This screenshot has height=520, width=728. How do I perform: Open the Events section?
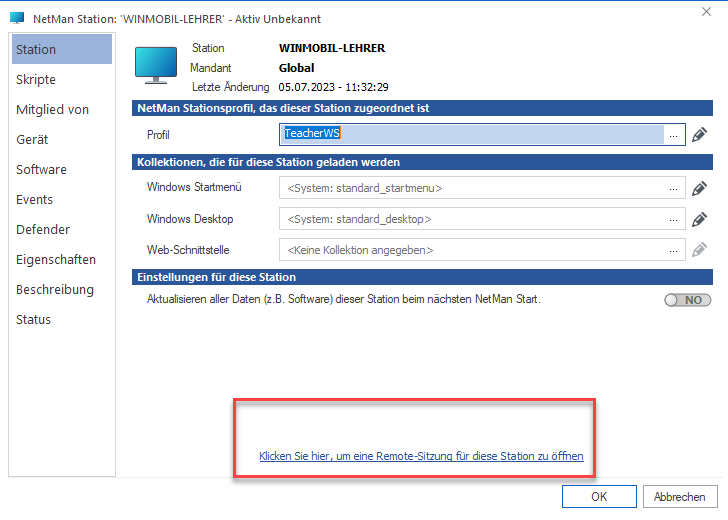(x=62, y=200)
